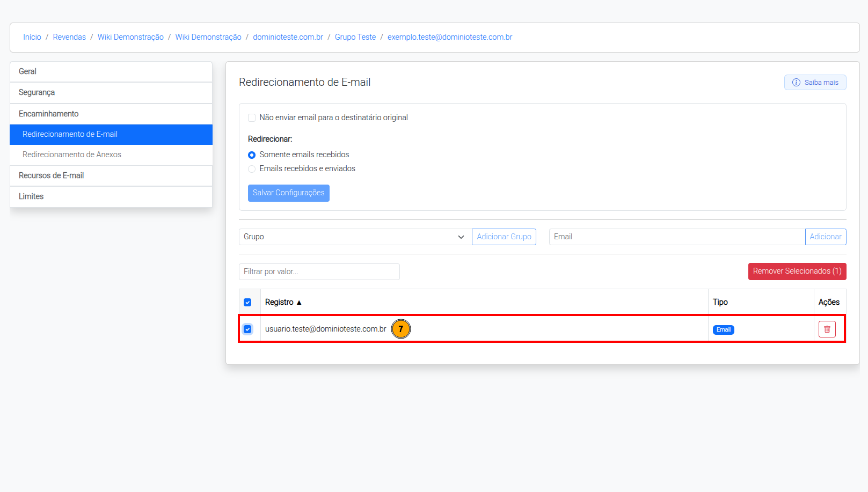Click the info icon in Saiba mais

click(x=796, y=83)
